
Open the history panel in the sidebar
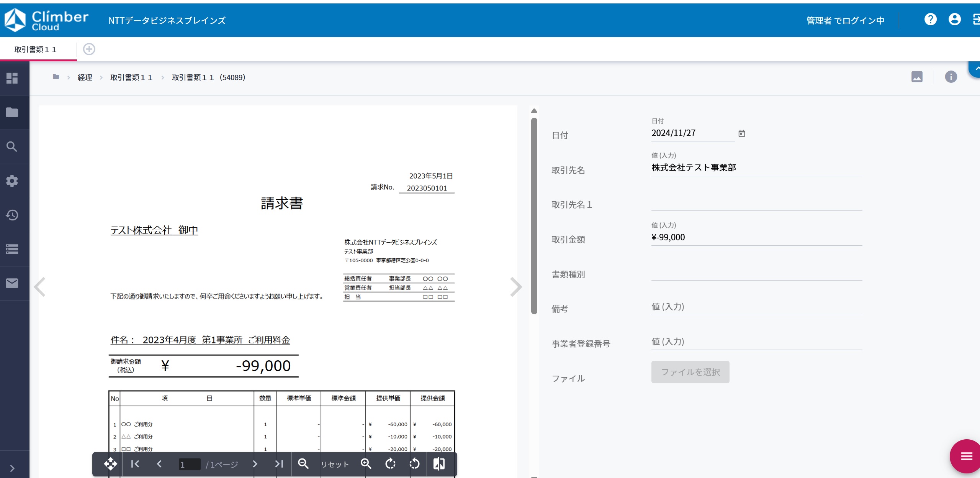12,215
